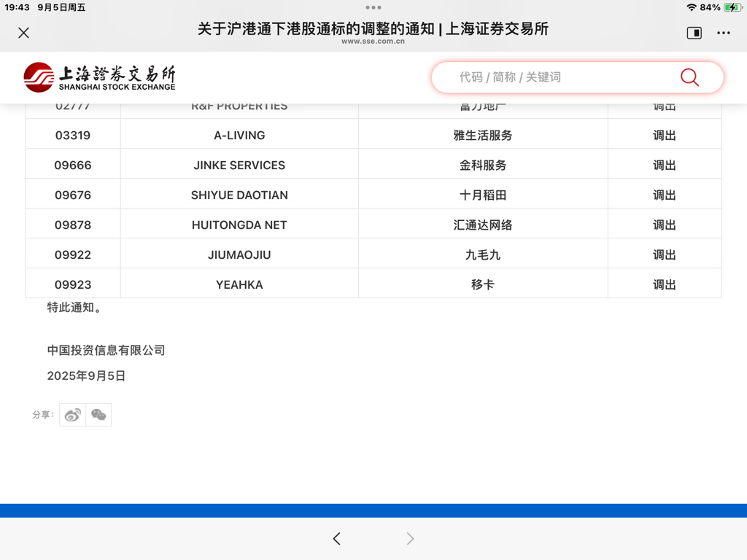Image resolution: width=747 pixels, height=560 pixels.
Task: Open the reader view icon
Action: point(694,33)
